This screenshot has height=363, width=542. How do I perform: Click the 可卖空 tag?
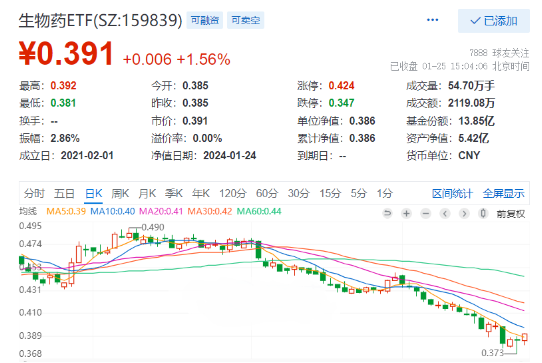pos(245,20)
